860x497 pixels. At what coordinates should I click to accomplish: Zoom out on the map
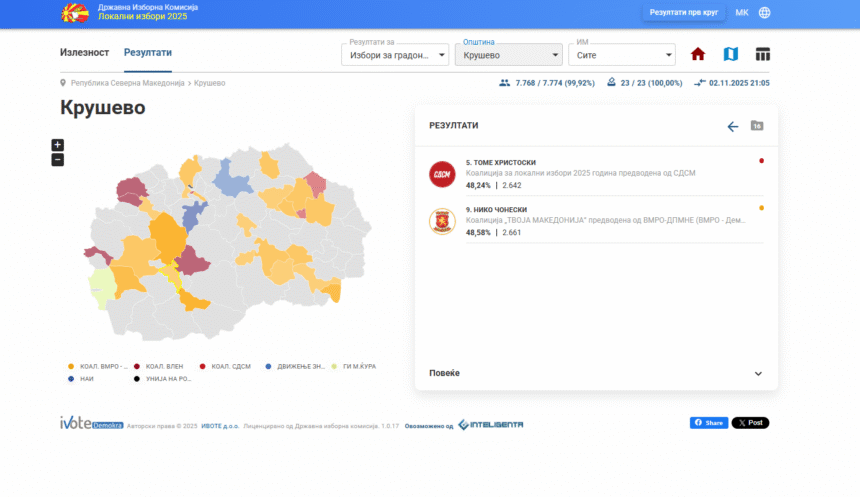(57, 159)
